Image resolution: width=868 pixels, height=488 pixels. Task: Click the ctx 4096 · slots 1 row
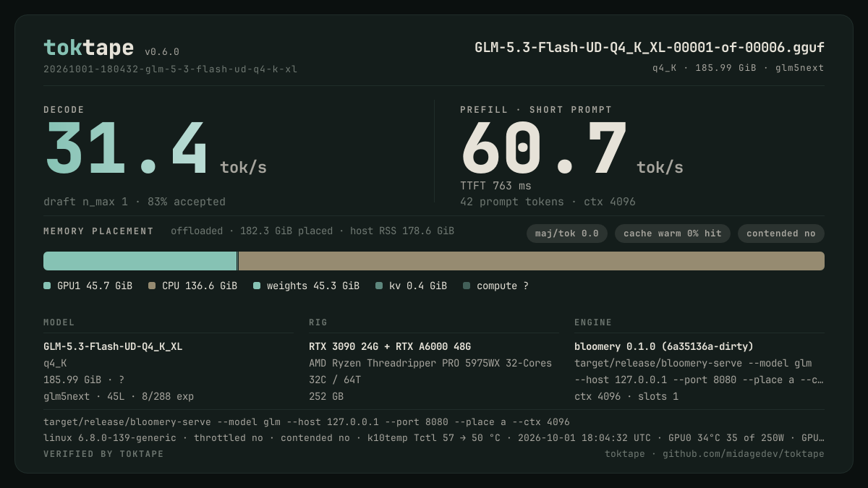(626, 396)
